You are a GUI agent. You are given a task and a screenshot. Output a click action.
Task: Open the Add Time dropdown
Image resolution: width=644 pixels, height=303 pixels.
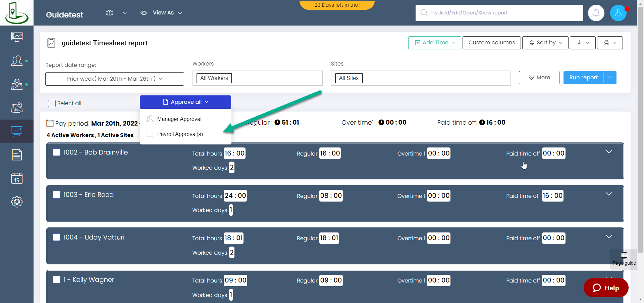[434, 43]
